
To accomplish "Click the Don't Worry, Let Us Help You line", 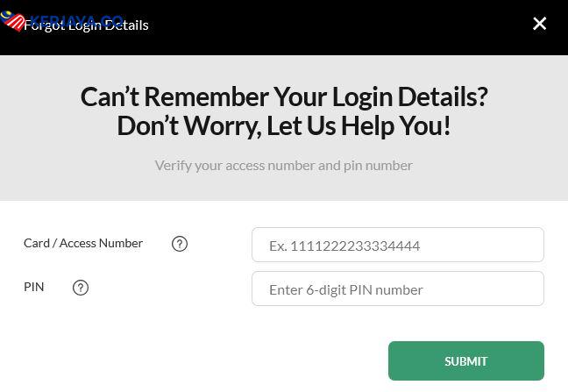I will (x=284, y=125).
